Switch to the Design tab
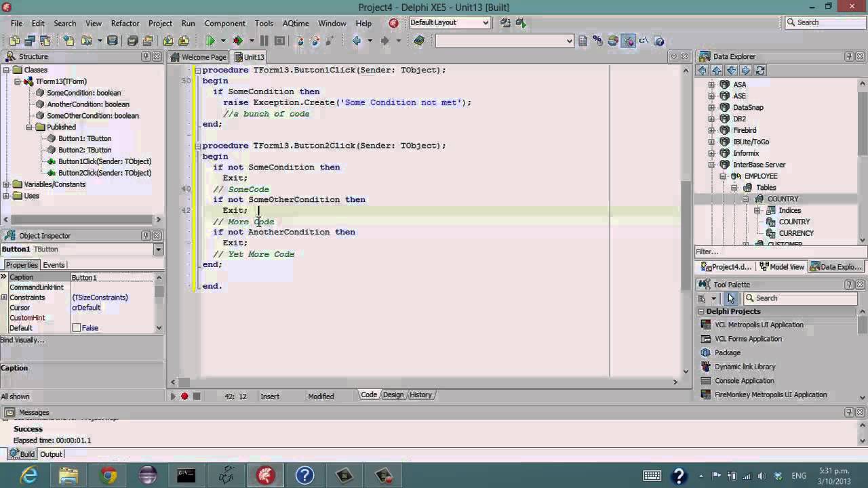The width and height of the screenshot is (868, 488). click(393, 394)
